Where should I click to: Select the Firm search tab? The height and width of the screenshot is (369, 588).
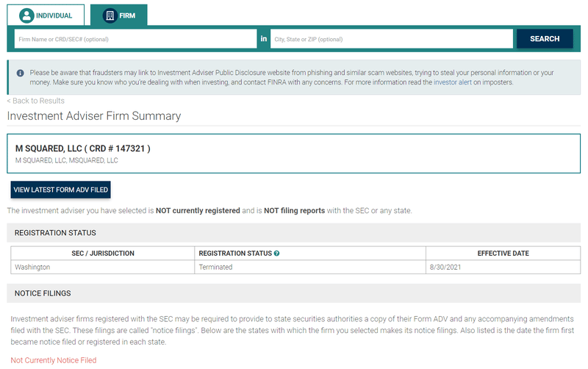click(x=119, y=15)
